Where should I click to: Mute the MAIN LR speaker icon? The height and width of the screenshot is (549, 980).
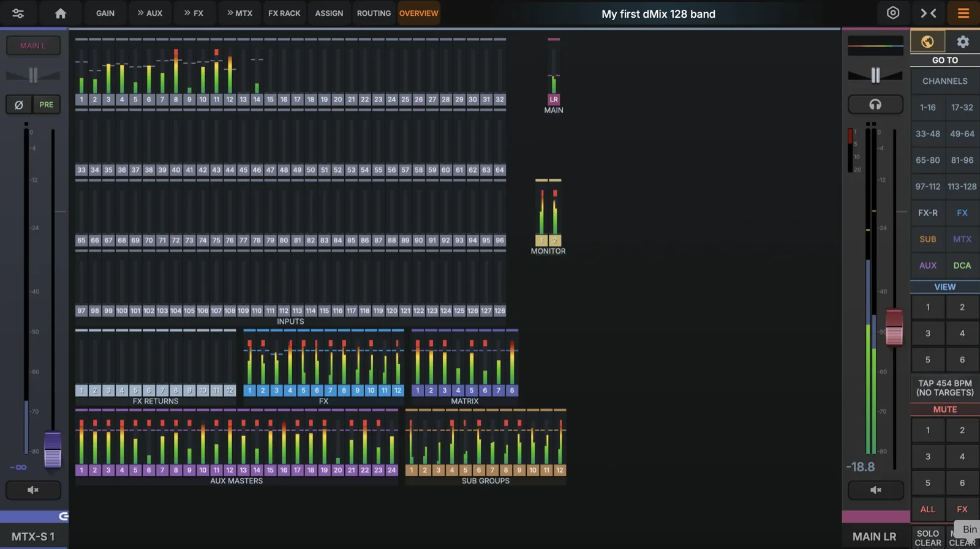point(876,490)
